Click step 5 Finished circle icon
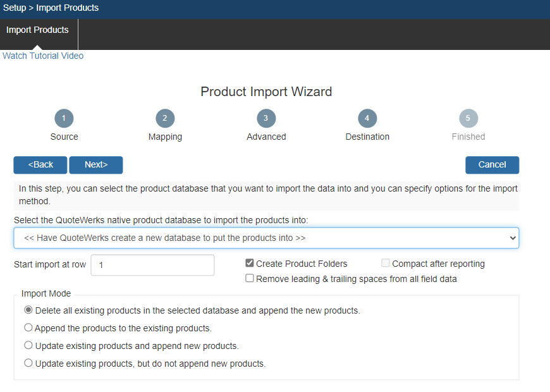 tap(468, 118)
